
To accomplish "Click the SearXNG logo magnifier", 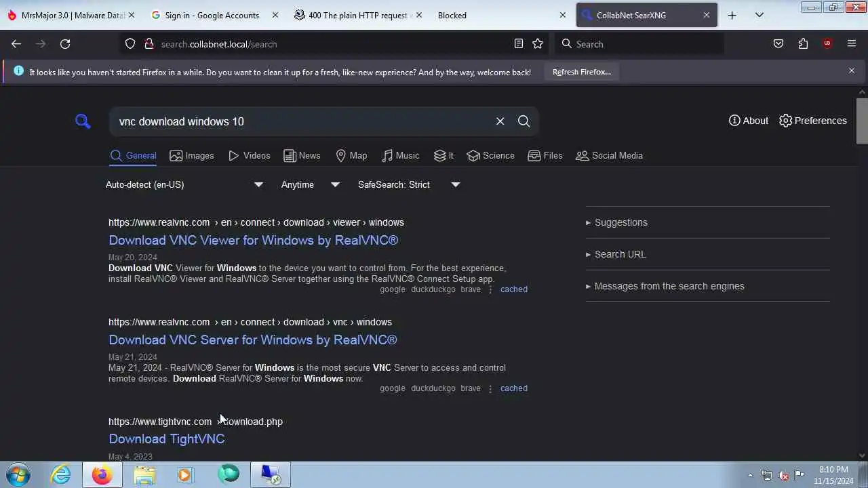I will [83, 121].
